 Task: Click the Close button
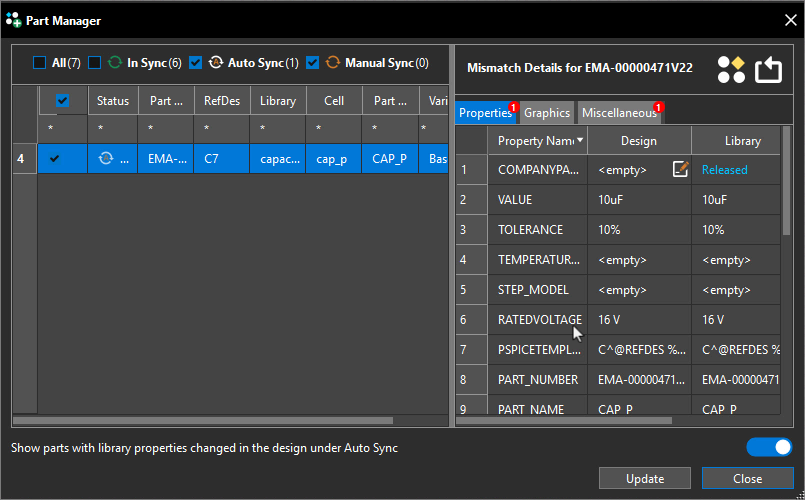click(x=748, y=478)
